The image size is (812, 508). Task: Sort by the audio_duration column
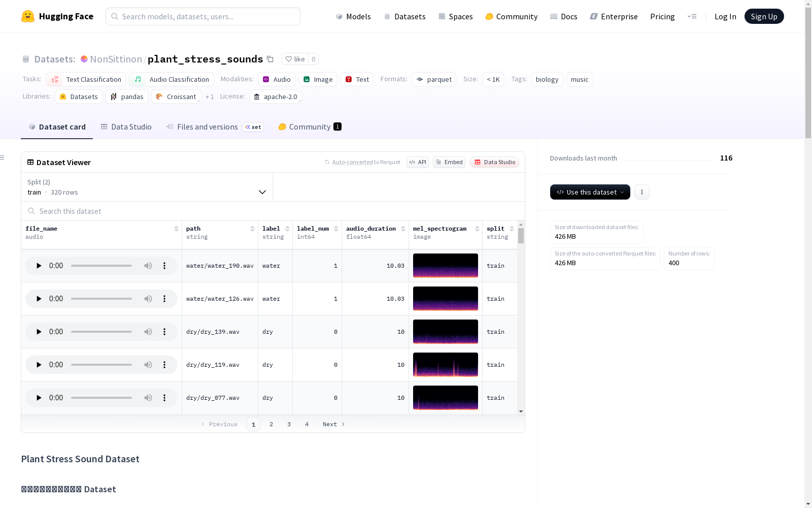(403, 229)
